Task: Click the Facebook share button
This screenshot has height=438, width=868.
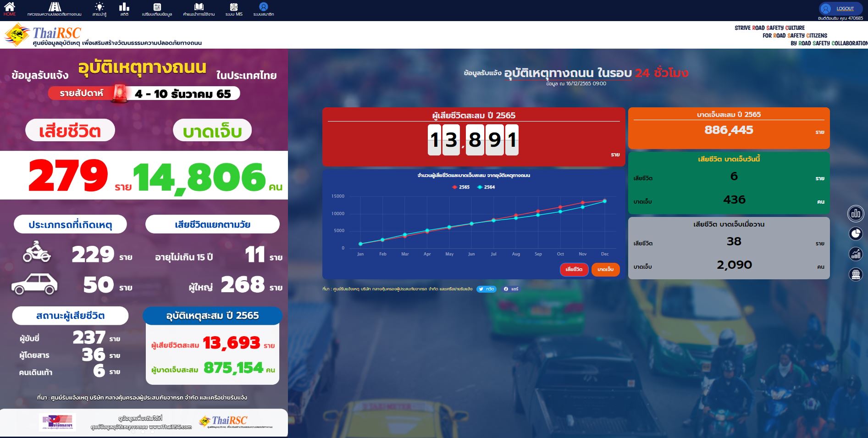Action: click(x=511, y=289)
